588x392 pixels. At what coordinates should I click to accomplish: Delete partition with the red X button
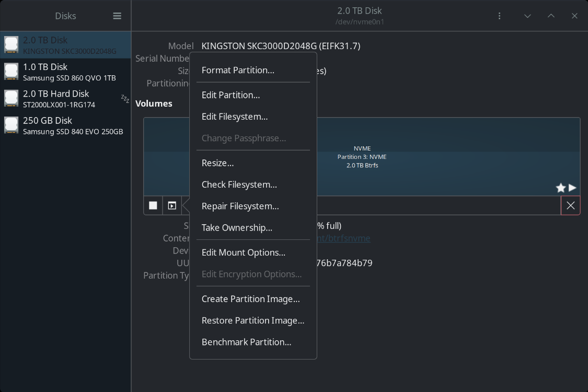570,205
